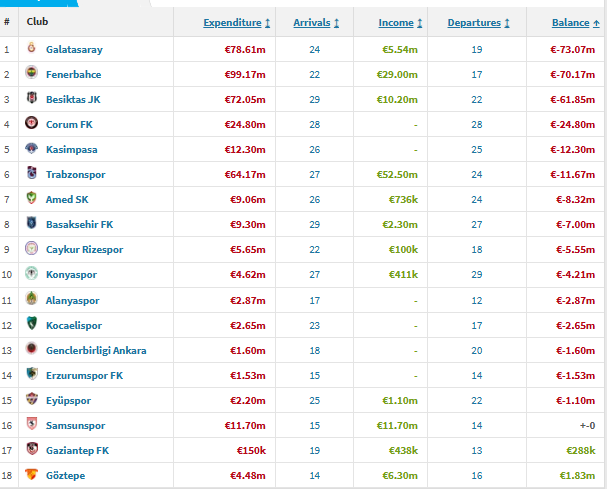The width and height of the screenshot is (607, 489).
Task: Click the Amed SK club crest icon
Action: coord(31,197)
